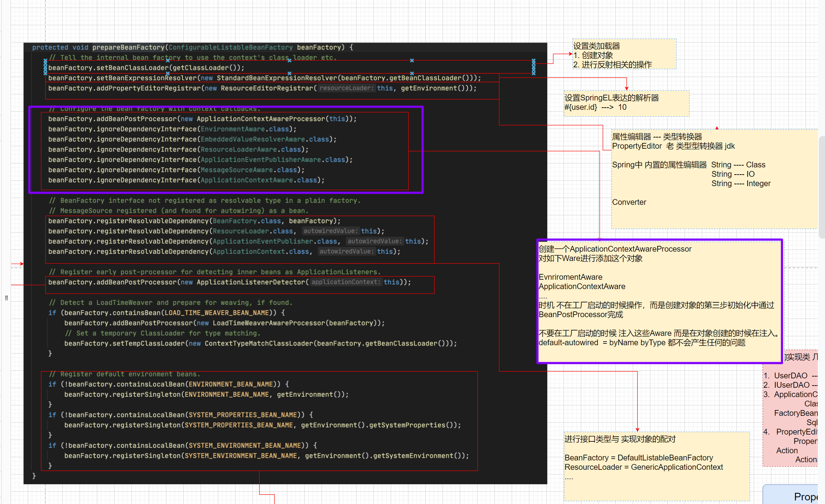Click 'registerResolvableDependency(ResourceLoader.class' line

pos(216,231)
